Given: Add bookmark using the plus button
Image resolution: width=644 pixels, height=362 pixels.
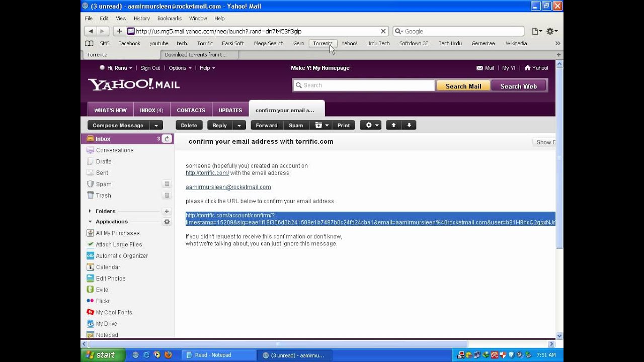Looking at the screenshot, I should pyautogui.click(x=119, y=31).
